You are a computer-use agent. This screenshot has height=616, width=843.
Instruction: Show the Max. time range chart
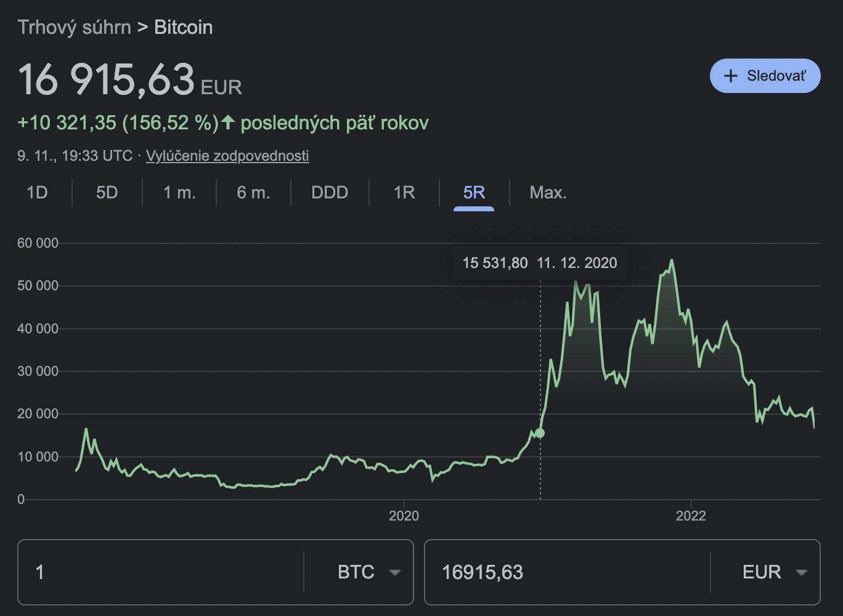click(x=548, y=193)
